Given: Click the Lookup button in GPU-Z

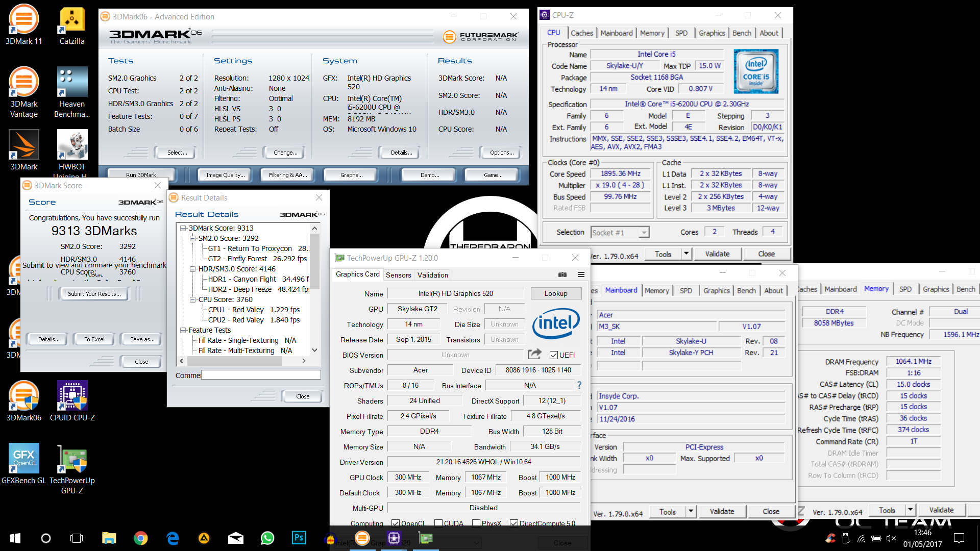Looking at the screenshot, I should [x=556, y=293].
